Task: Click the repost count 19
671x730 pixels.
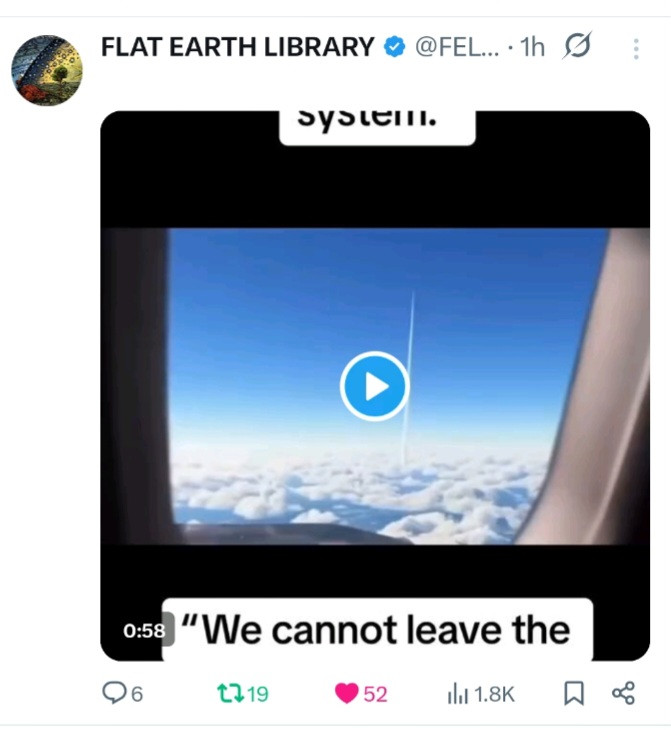Action: tap(258, 694)
